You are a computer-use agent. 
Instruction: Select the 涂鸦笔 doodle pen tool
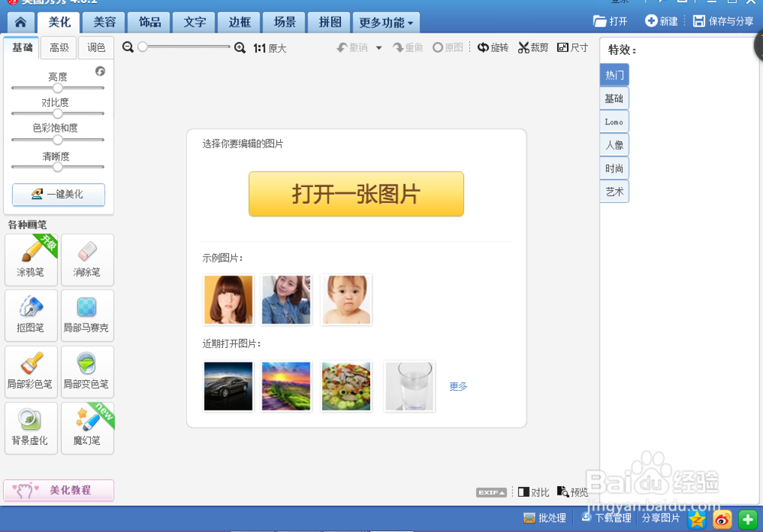coord(31,260)
